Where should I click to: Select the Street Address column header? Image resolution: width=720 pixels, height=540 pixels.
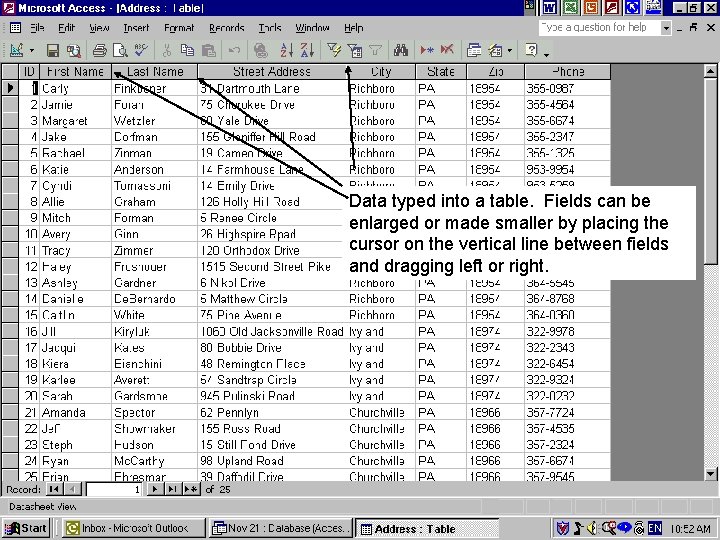click(x=271, y=72)
